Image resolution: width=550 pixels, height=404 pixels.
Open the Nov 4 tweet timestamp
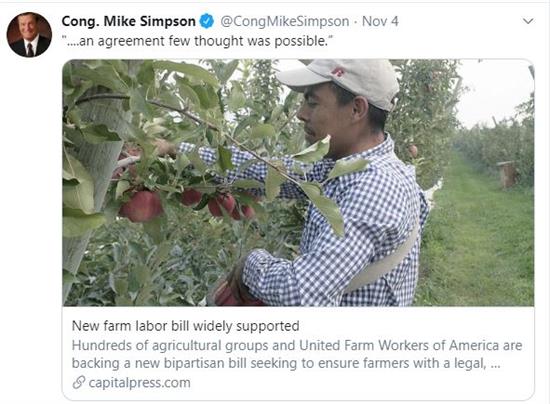(x=380, y=21)
